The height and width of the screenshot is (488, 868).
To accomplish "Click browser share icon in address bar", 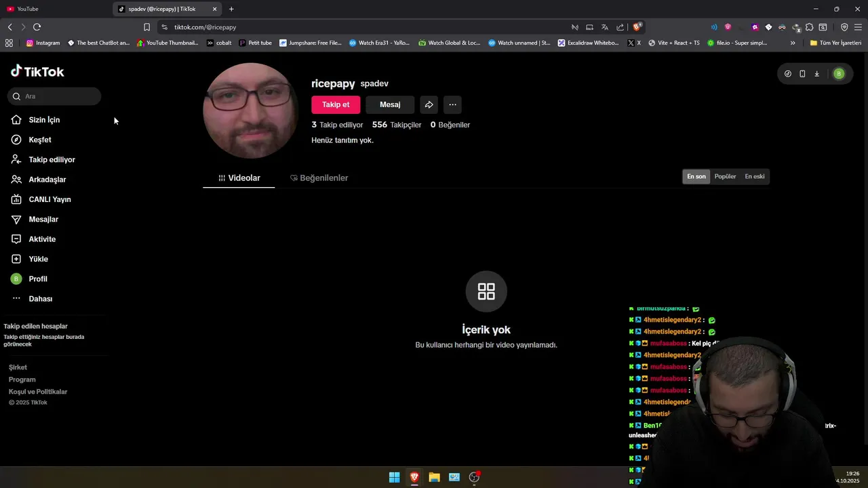I will [x=620, y=27].
